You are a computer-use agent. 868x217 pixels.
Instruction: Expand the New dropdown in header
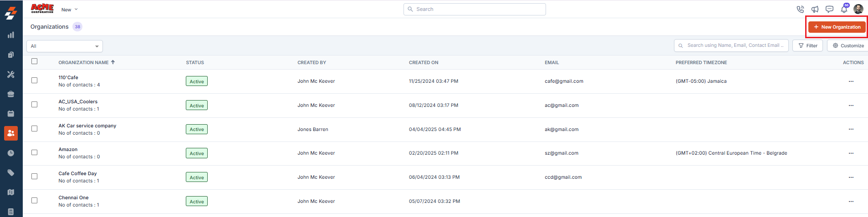coord(70,10)
